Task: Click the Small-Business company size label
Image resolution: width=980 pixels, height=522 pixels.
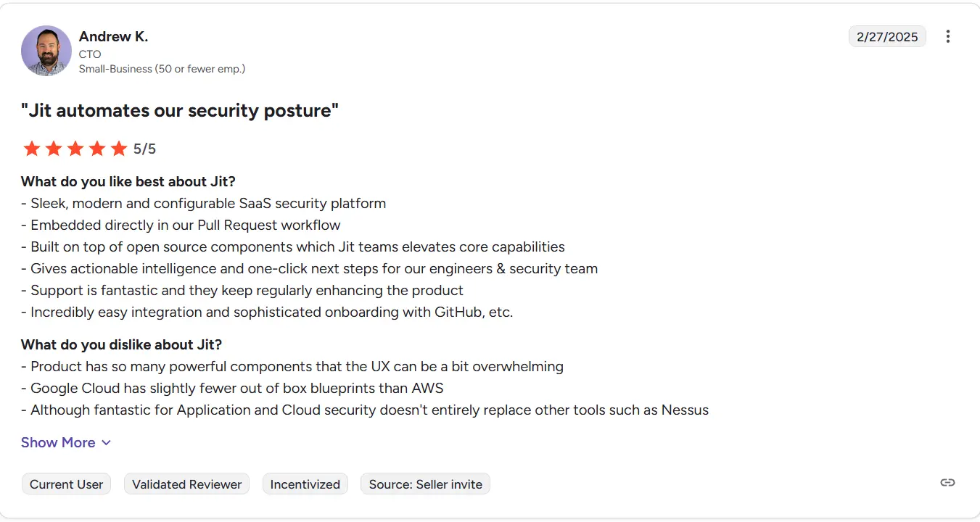Action: click(162, 69)
